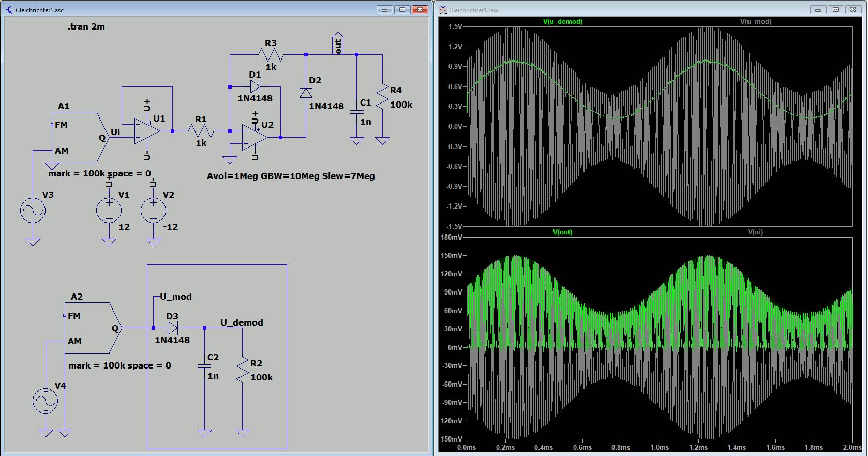Screen dimensions: 868x456
Task: Click the time axis at 1.0ms
Action: [x=660, y=447]
